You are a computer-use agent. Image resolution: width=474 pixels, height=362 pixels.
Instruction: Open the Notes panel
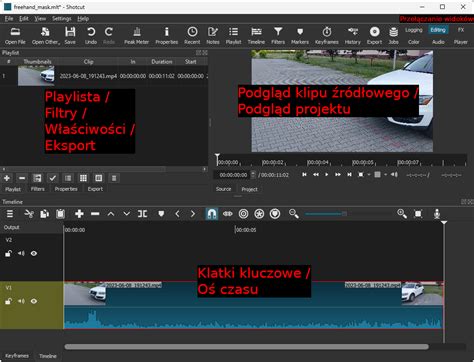coord(213,36)
